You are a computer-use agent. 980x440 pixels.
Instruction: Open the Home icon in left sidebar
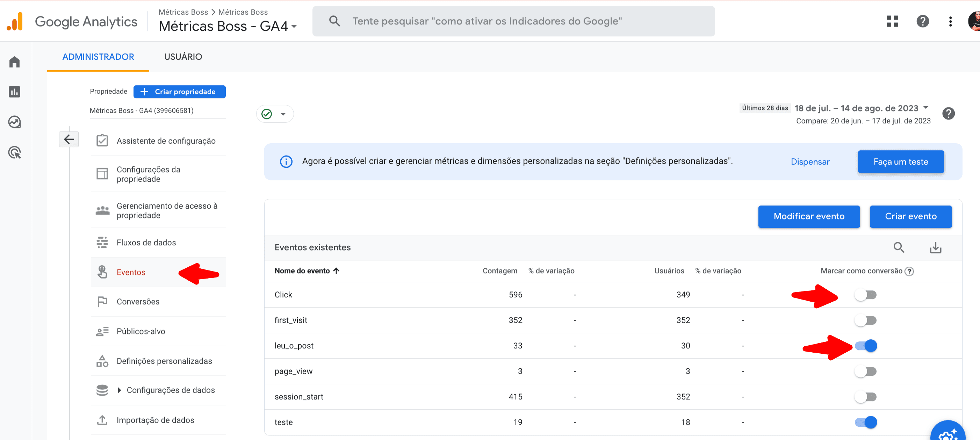(14, 62)
